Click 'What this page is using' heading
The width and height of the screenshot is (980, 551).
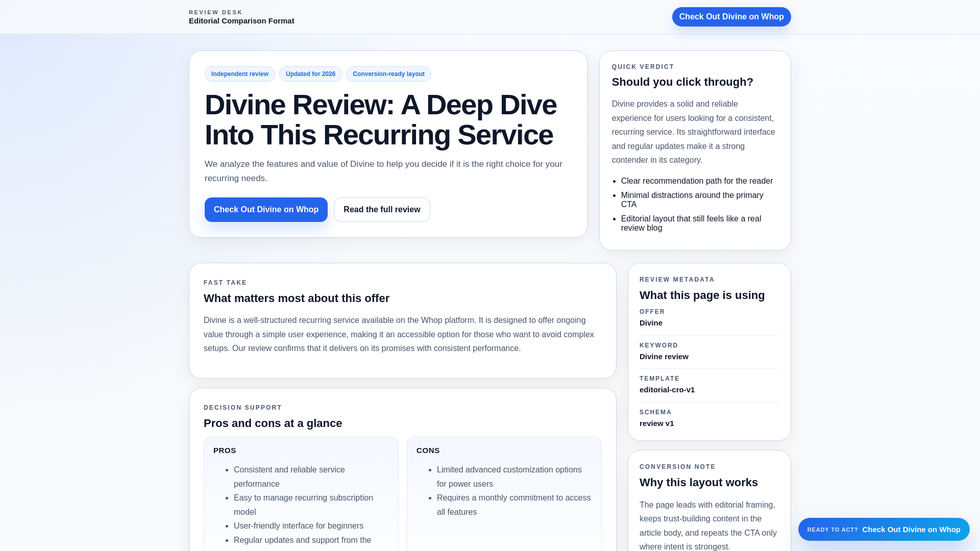click(x=702, y=295)
